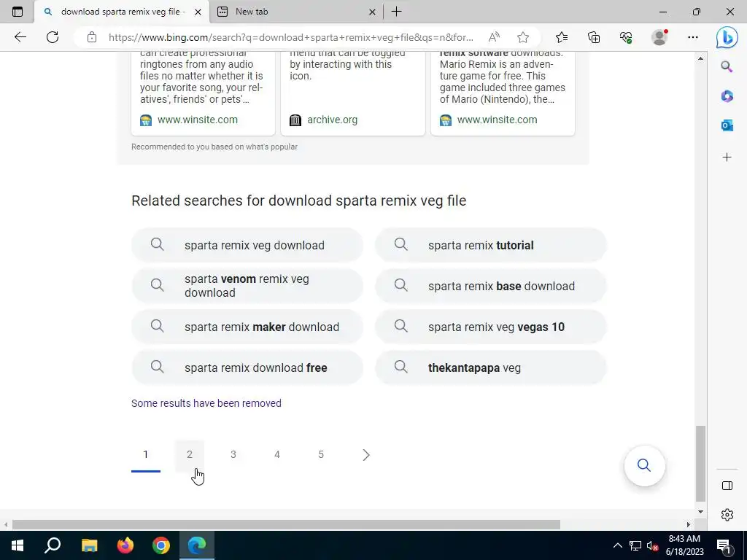Viewport: 747px width, 560px height.
Task: Open Mario Remix card www.winsite.com link
Action: (497, 120)
